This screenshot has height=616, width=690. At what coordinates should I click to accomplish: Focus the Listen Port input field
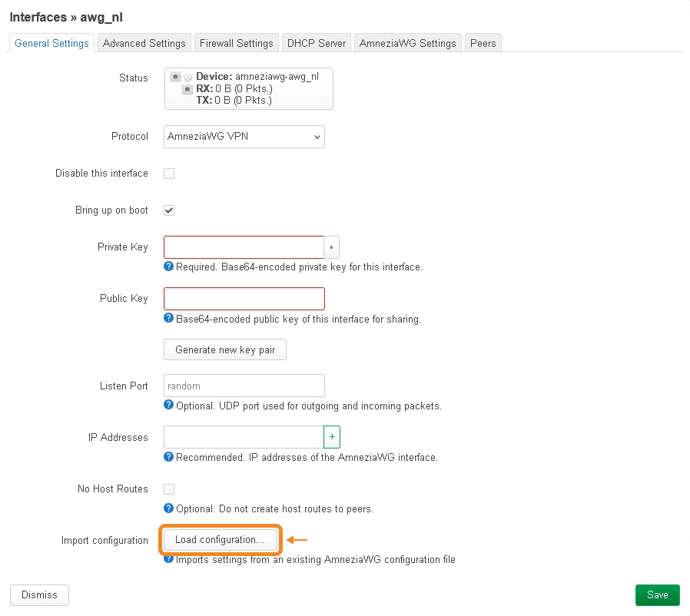[x=244, y=386]
